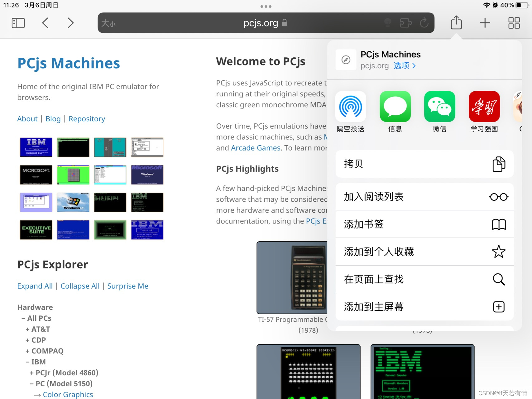Select 加入阅读列表 reading list entry
This screenshot has height=399, width=532.
coord(424,197)
